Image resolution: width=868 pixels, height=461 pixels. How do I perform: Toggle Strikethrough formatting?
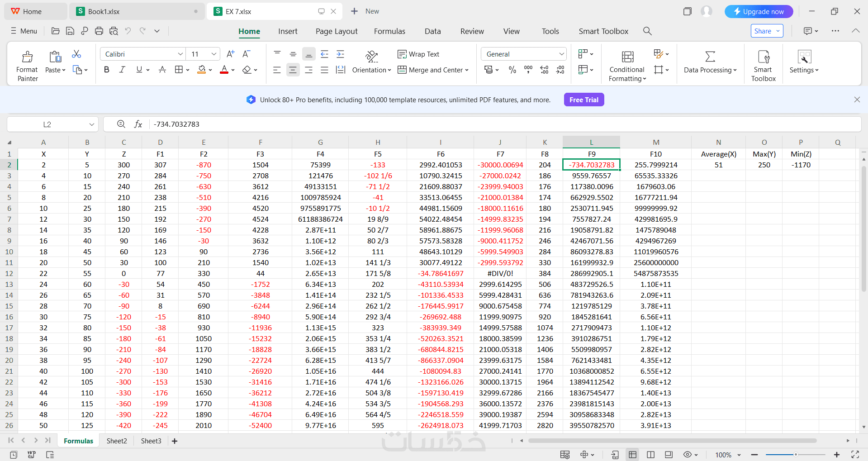[162, 70]
